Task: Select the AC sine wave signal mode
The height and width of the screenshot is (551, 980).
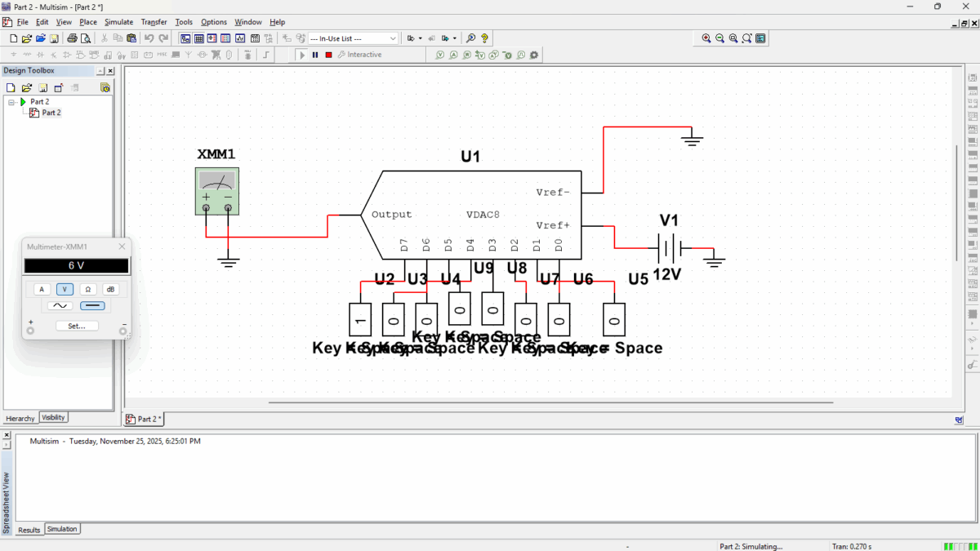Action: [60, 306]
